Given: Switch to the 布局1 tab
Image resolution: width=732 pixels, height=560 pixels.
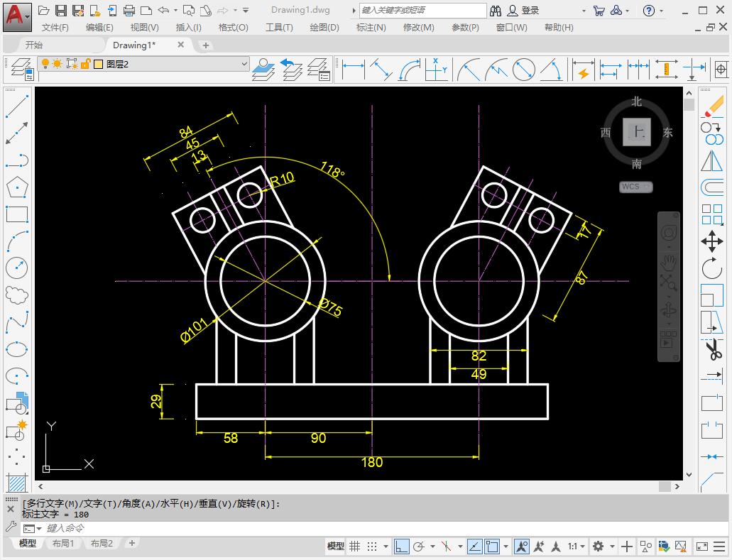Looking at the screenshot, I should click(63, 543).
